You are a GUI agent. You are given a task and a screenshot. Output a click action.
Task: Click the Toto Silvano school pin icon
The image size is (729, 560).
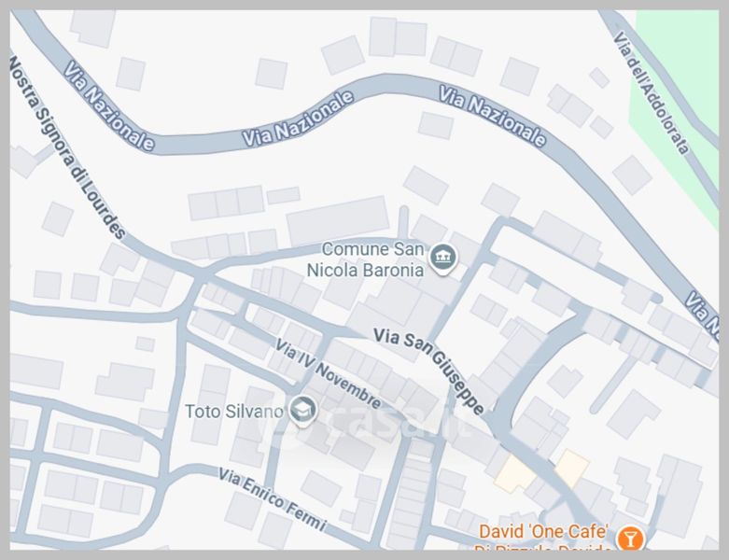[x=302, y=411]
